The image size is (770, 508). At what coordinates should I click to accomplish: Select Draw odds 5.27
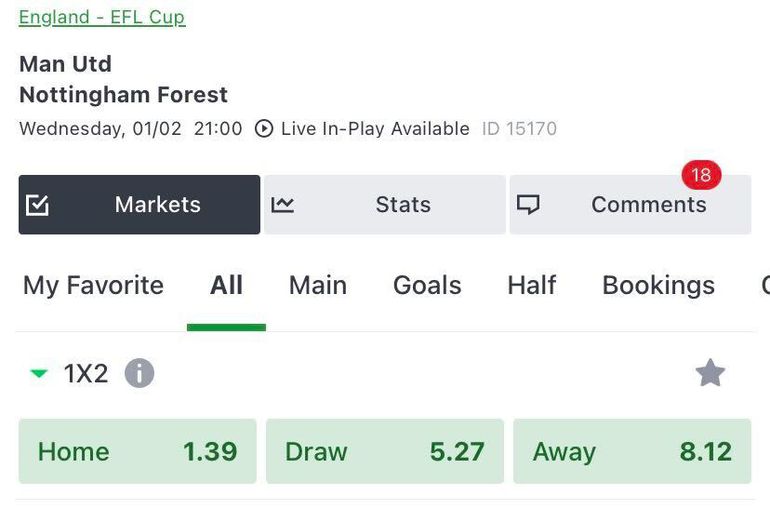pyautogui.click(x=384, y=451)
